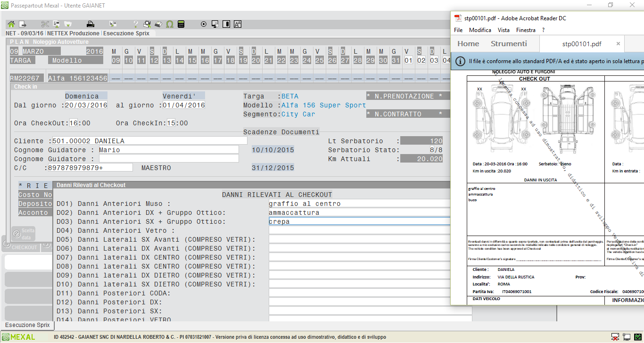Click the green checkmark status icon
This screenshot has width=644, height=343.
pos(637,337)
